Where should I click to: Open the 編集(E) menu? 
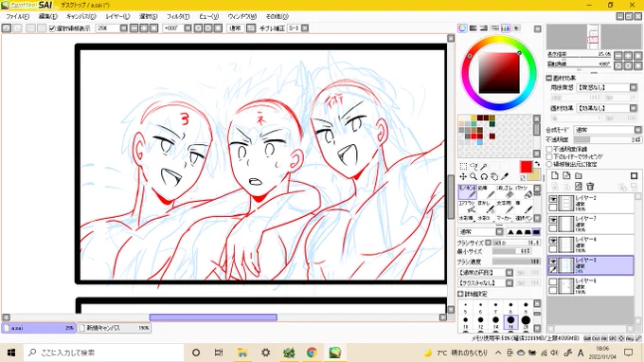click(47, 16)
